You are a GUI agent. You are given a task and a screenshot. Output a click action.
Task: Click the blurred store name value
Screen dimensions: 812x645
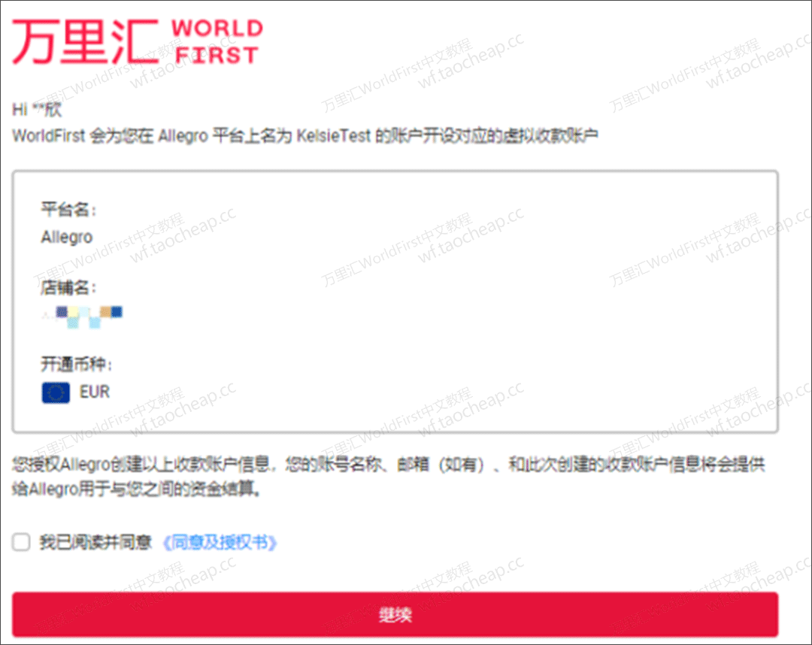[x=83, y=316]
